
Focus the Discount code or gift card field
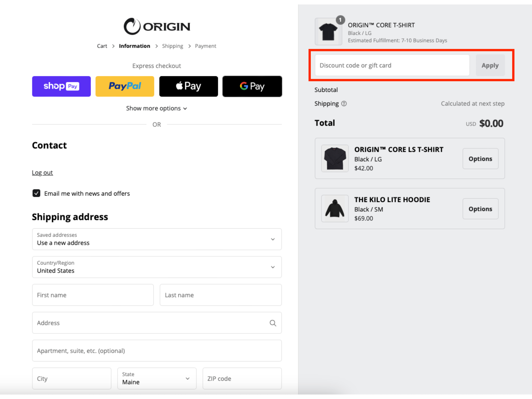(392, 65)
